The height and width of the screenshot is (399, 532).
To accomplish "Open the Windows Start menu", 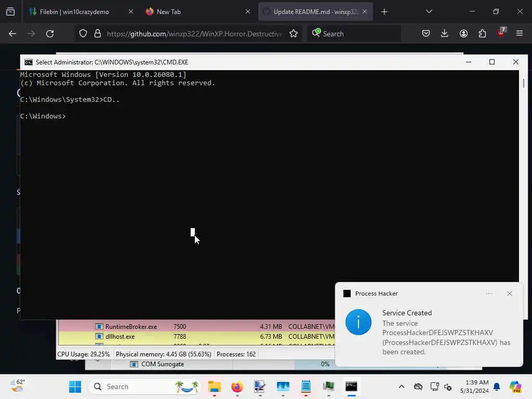I will click(75, 387).
